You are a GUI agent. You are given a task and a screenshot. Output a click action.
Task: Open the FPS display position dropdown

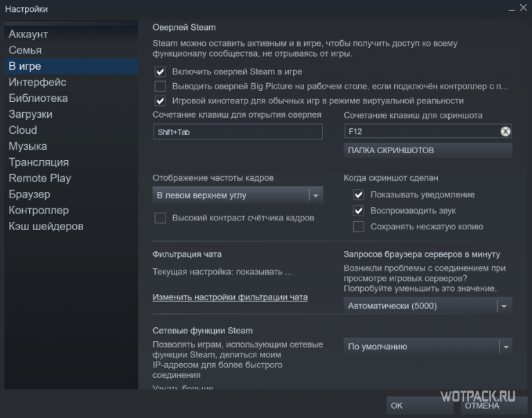tap(238, 195)
